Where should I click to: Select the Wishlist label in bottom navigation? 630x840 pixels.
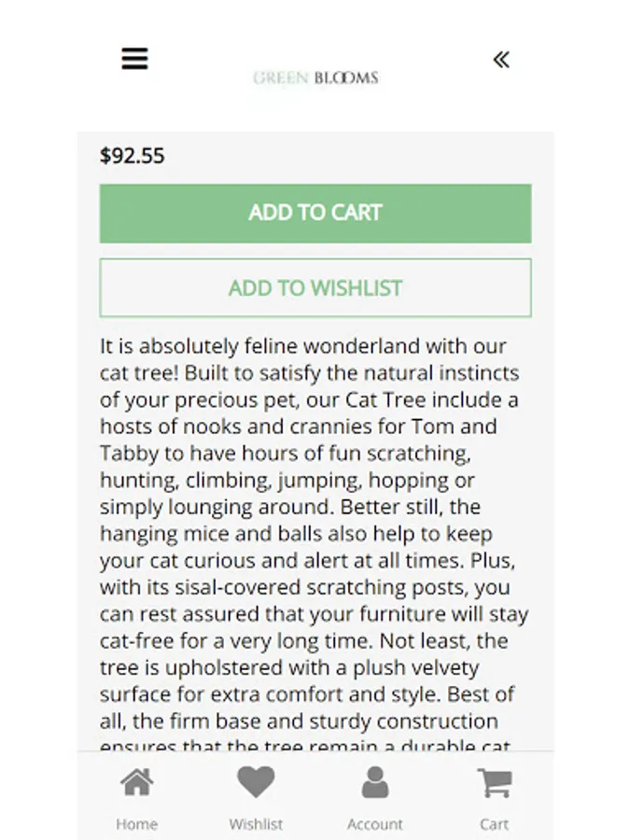tap(256, 824)
